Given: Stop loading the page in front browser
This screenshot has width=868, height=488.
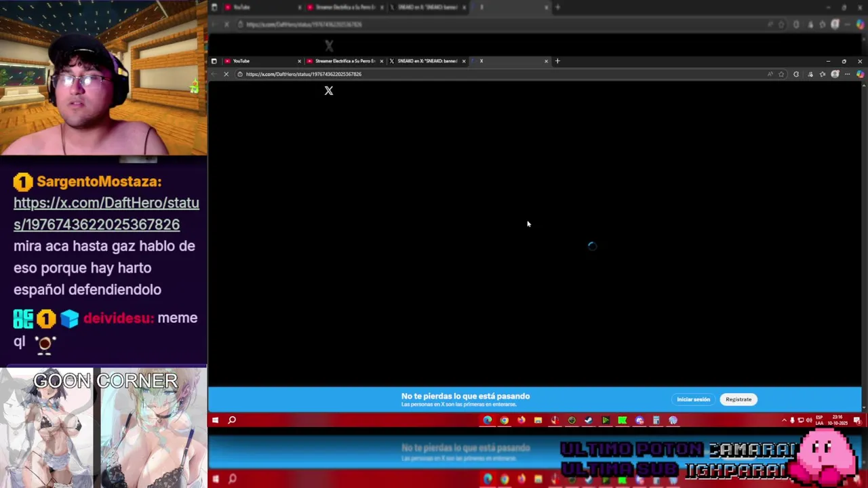Looking at the screenshot, I should point(226,74).
